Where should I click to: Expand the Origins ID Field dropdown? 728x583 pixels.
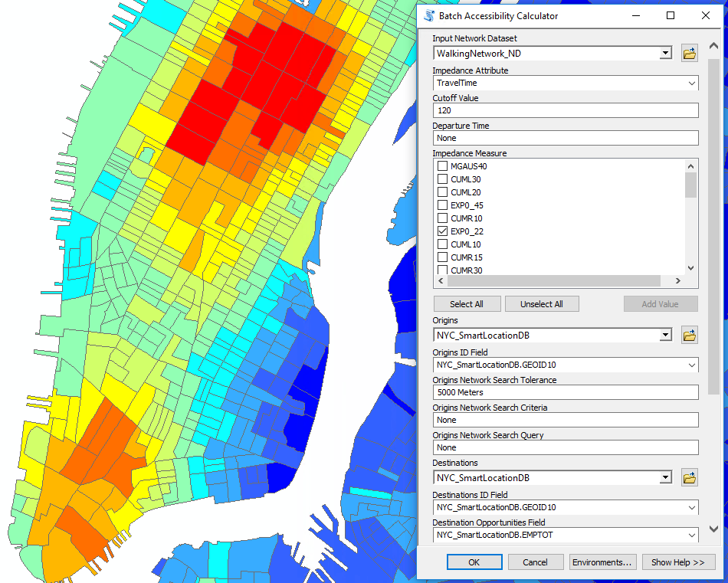[692, 365]
